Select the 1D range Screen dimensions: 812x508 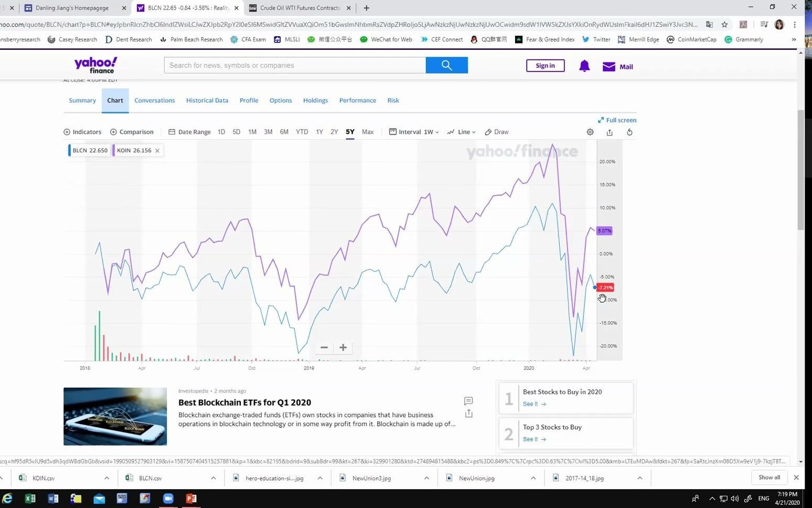pyautogui.click(x=221, y=132)
